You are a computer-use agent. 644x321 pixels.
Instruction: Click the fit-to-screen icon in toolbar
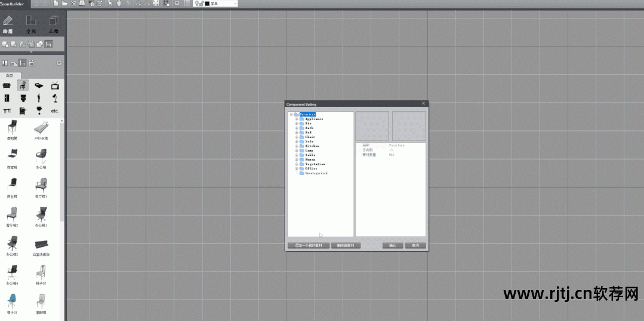point(156,4)
